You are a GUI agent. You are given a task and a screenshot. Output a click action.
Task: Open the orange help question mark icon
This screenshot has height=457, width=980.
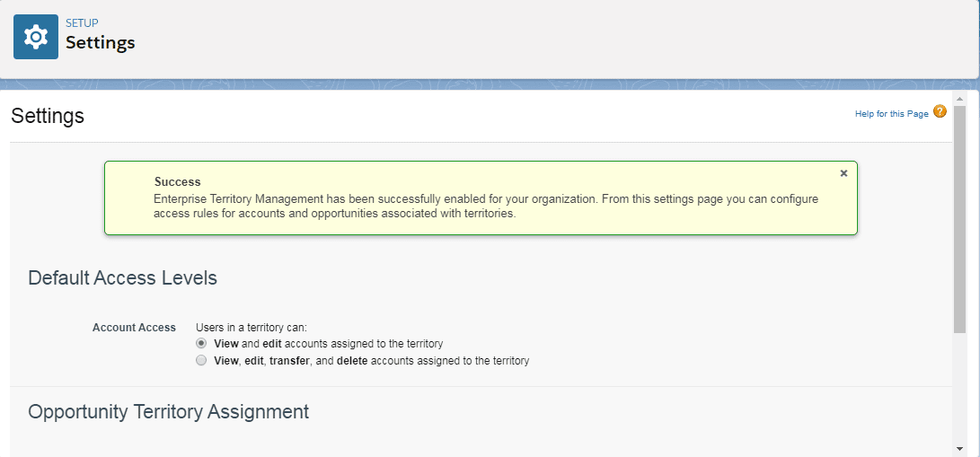click(940, 111)
